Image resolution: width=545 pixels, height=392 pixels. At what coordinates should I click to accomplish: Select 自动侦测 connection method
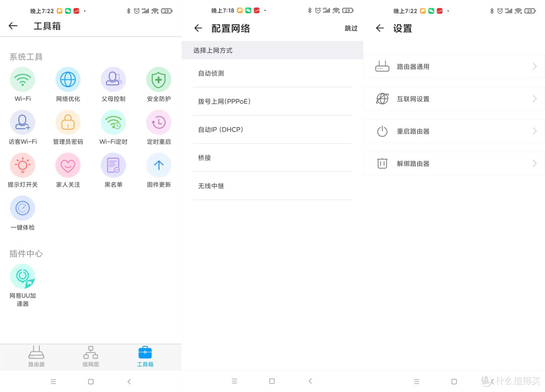(272, 73)
